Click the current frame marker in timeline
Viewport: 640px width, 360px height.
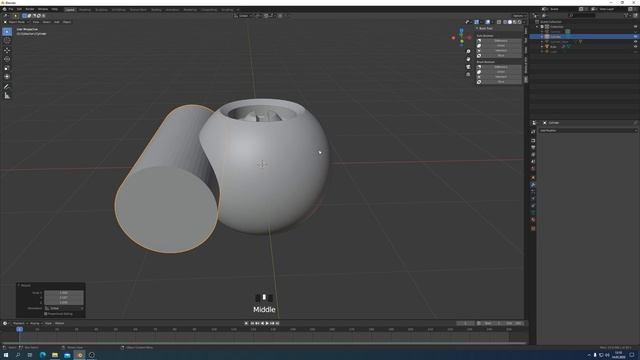(x=19, y=329)
